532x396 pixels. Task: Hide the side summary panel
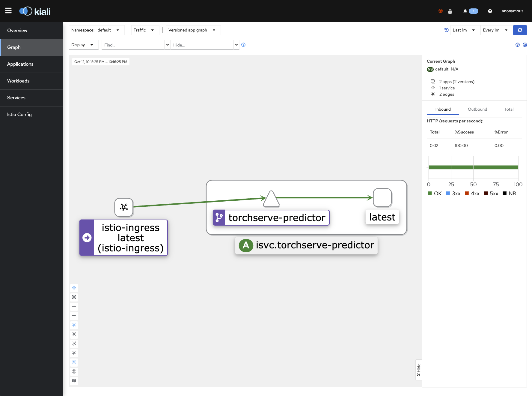pyautogui.click(x=419, y=370)
